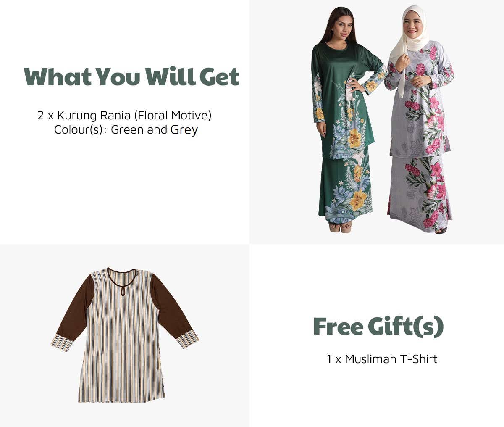Click the striped Muslimah T-Shirt image
The image size is (504, 427).
125,335
